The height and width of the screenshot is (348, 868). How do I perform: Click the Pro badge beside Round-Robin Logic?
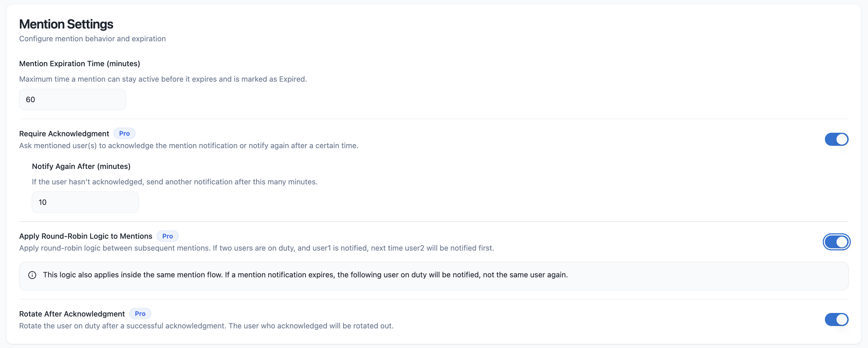167,236
